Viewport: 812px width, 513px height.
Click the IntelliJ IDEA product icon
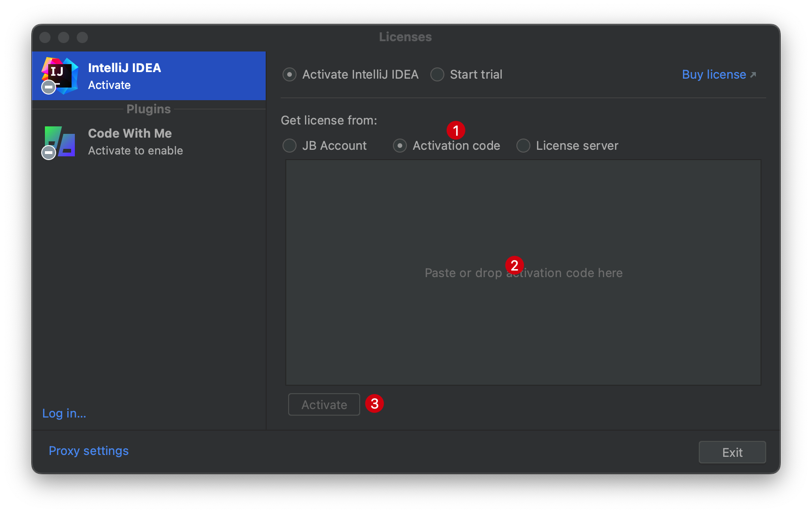60,75
